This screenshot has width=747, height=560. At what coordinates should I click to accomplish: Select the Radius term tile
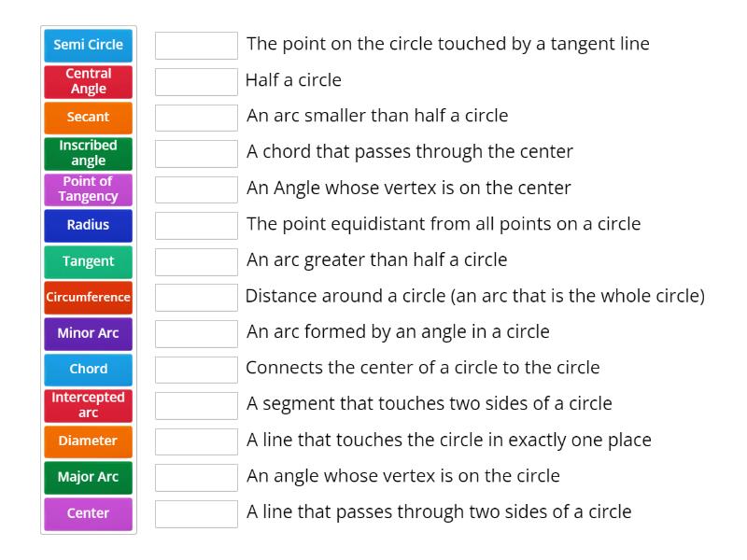tap(88, 225)
